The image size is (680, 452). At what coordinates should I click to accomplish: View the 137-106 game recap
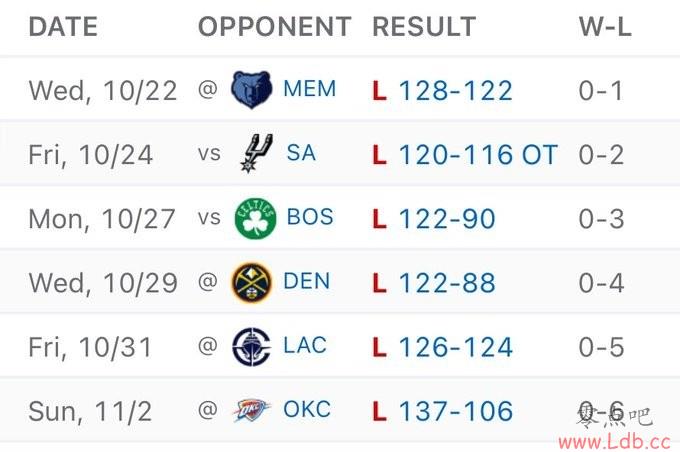coord(455,411)
